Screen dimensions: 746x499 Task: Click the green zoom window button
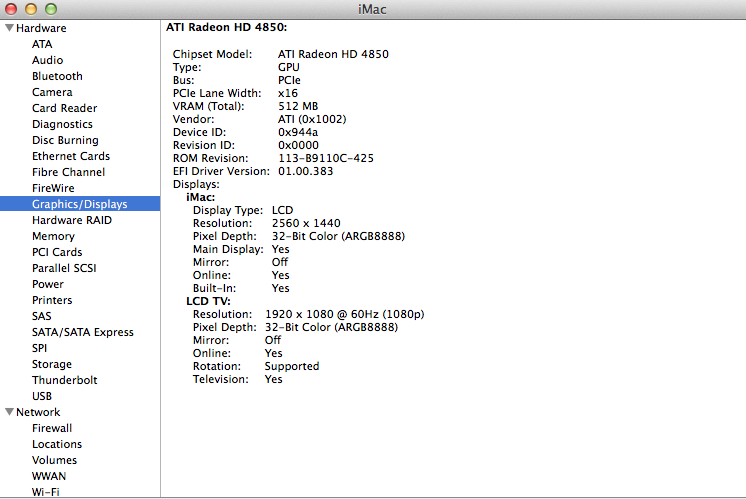(51, 8)
